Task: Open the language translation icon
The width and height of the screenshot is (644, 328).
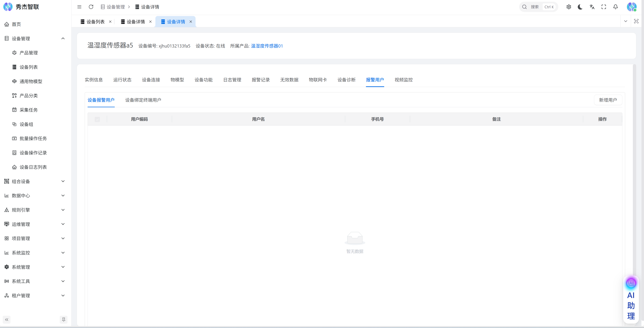Action: 592,7
